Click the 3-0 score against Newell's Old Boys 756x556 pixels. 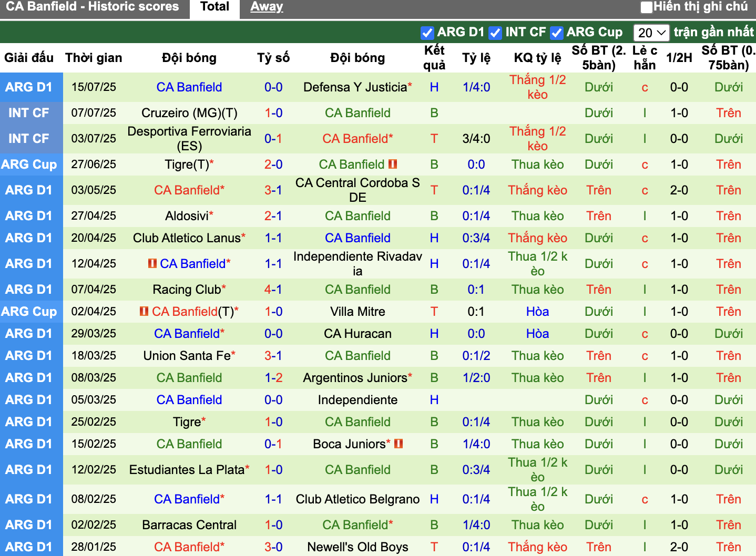(x=273, y=547)
